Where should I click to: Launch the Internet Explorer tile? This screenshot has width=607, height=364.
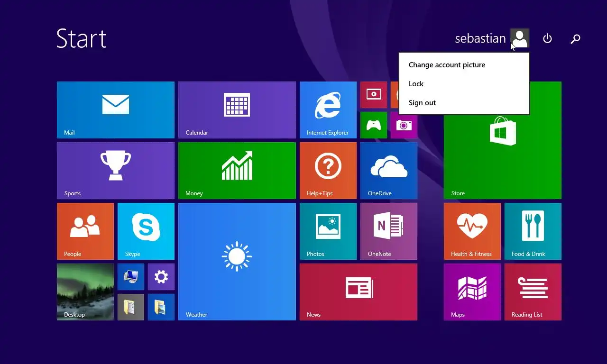pos(328,110)
